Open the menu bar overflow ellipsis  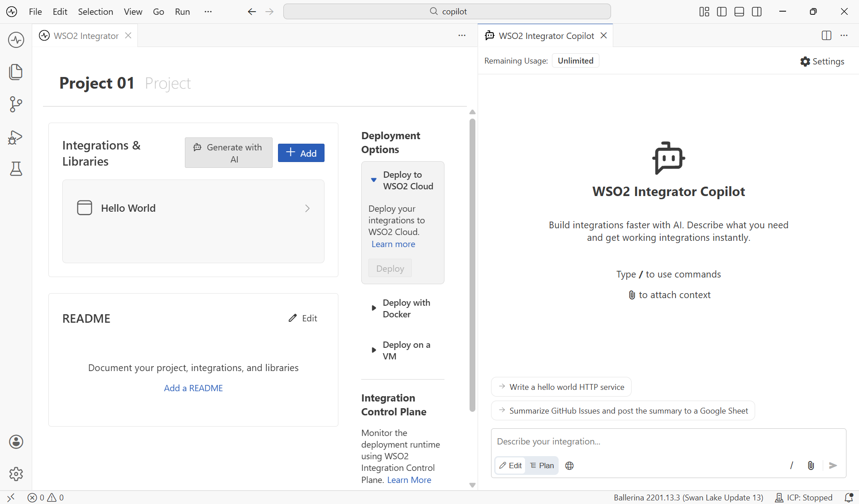pyautogui.click(x=208, y=12)
